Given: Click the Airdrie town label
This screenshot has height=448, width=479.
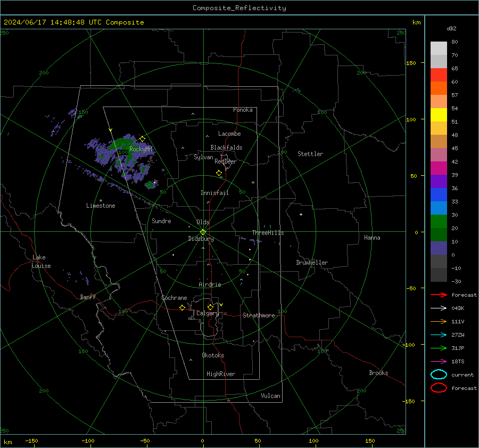Looking at the screenshot, I should pyautogui.click(x=210, y=284).
